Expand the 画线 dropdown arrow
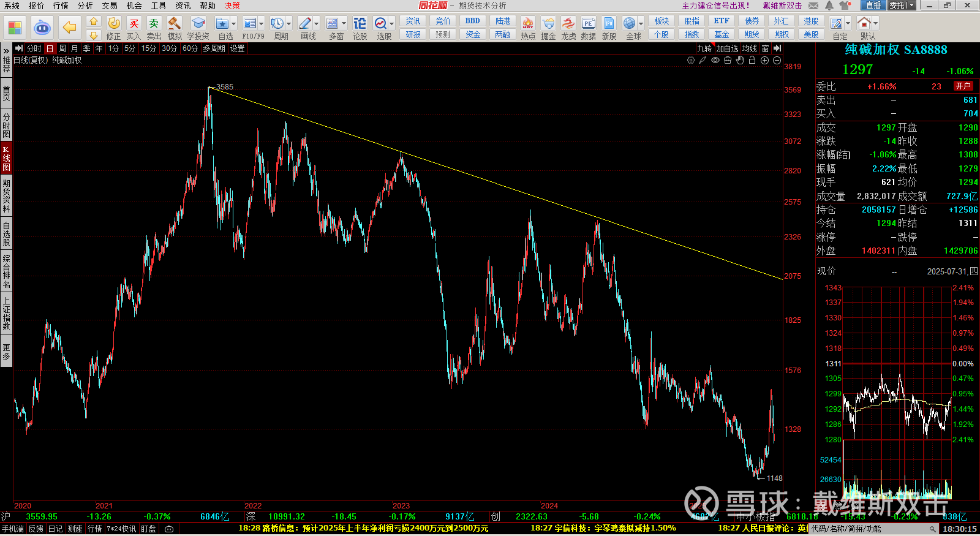Image resolution: width=980 pixels, height=536 pixels. coord(317,24)
